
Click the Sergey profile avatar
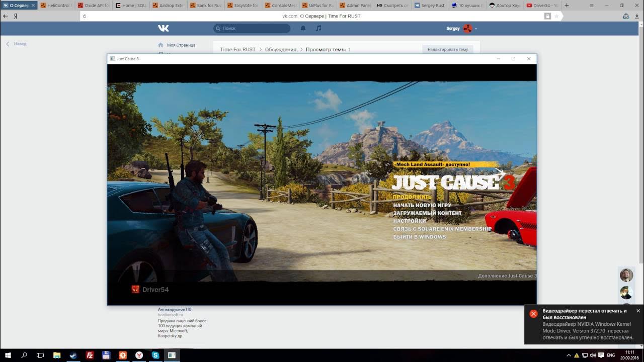coord(467,28)
